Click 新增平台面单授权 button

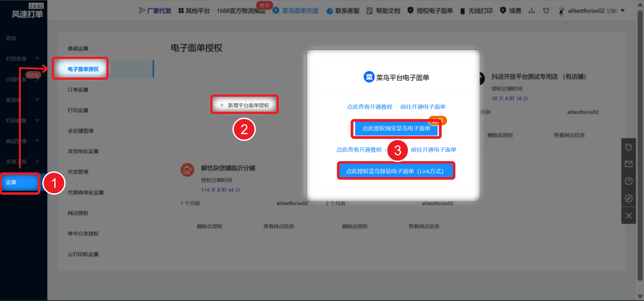click(244, 105)
